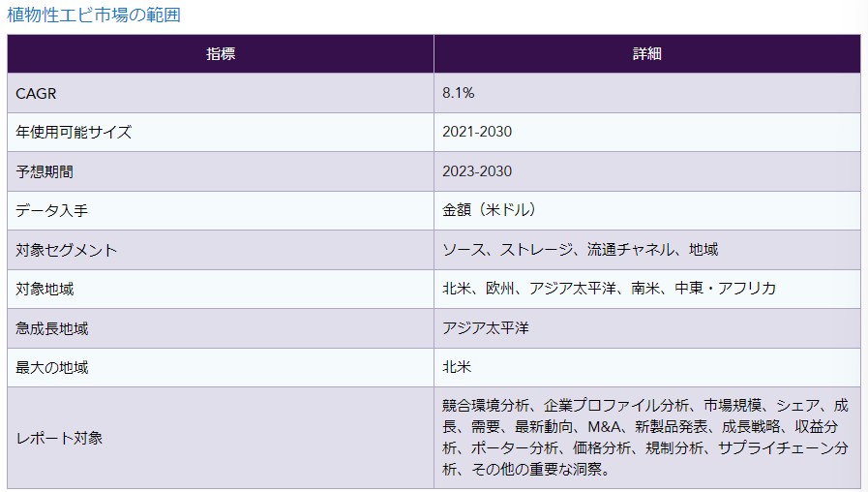Click the データ入手 cell

(221, 210)
